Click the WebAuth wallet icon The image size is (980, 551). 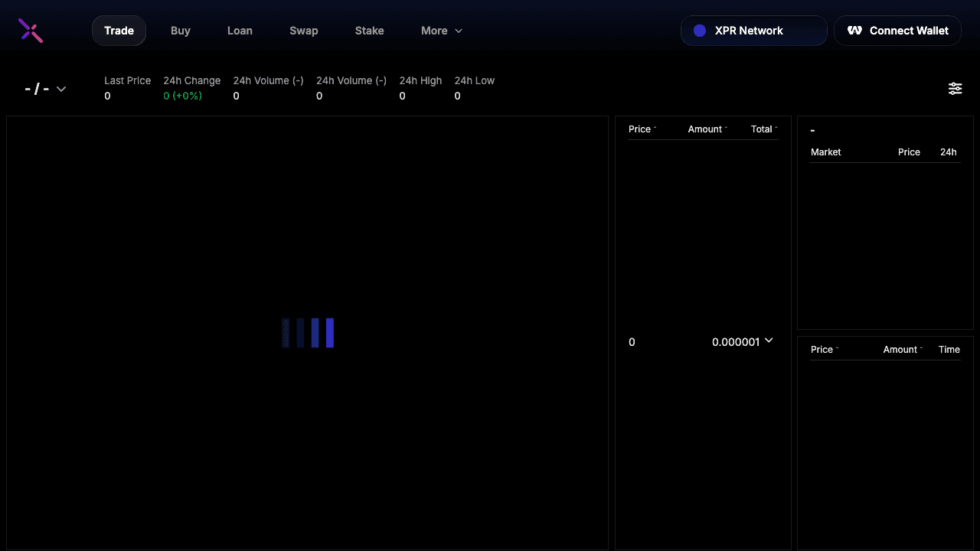[854, 31]
